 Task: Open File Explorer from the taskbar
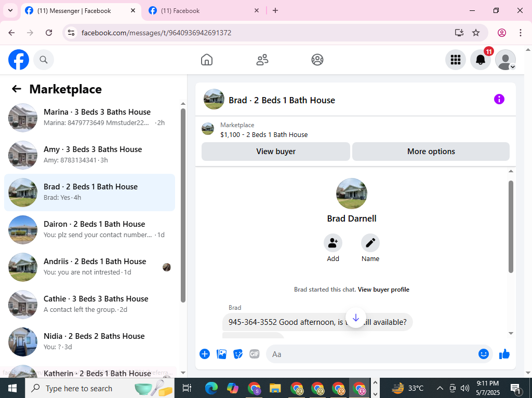(x=275, y=389)
